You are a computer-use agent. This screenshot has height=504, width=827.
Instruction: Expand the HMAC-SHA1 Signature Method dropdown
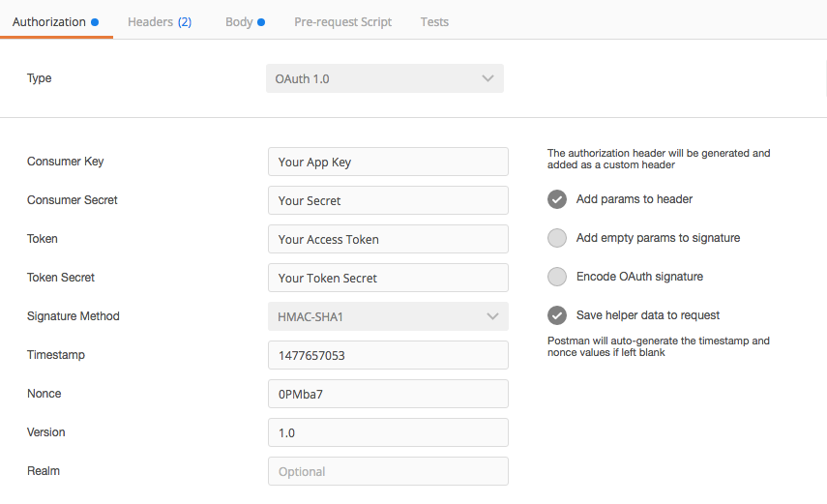(x=387, y=316)
